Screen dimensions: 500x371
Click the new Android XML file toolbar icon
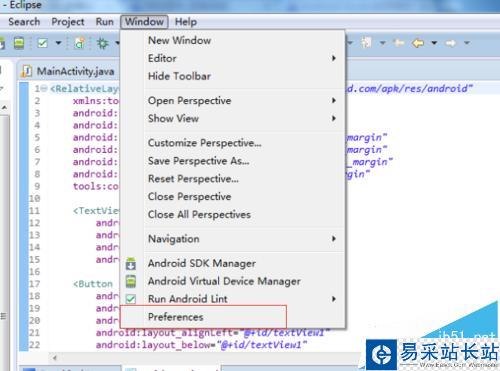tap(79, 43)
